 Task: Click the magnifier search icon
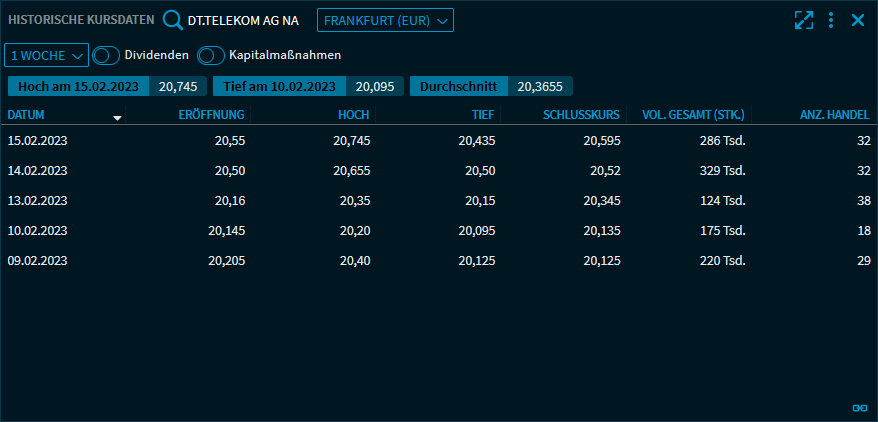point(173,20)
